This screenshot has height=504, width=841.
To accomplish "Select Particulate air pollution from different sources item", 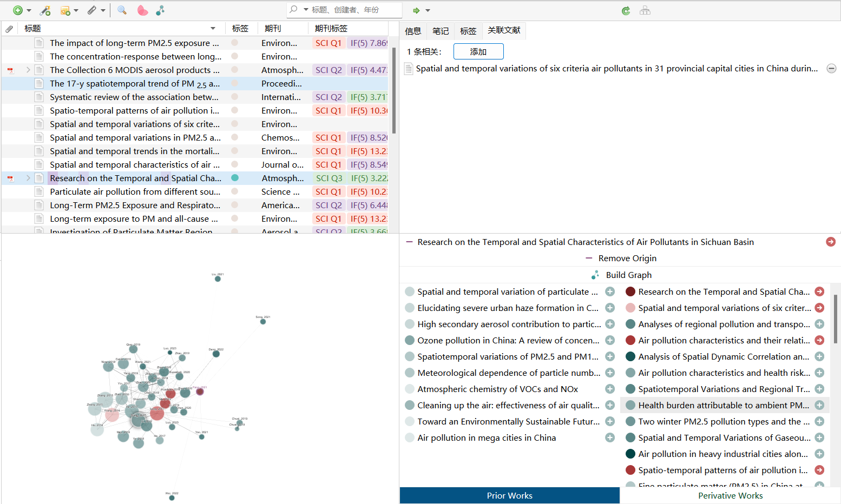I will (135, 191).
